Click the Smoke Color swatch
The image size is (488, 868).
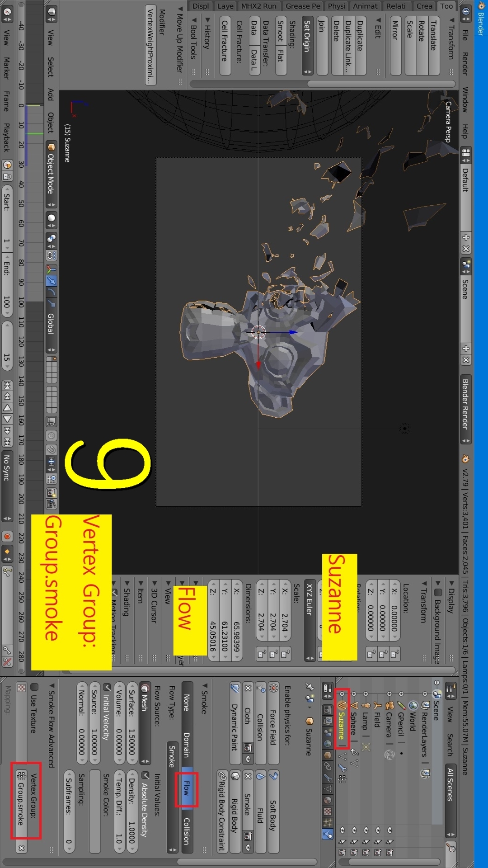click(x=95, y=811)
